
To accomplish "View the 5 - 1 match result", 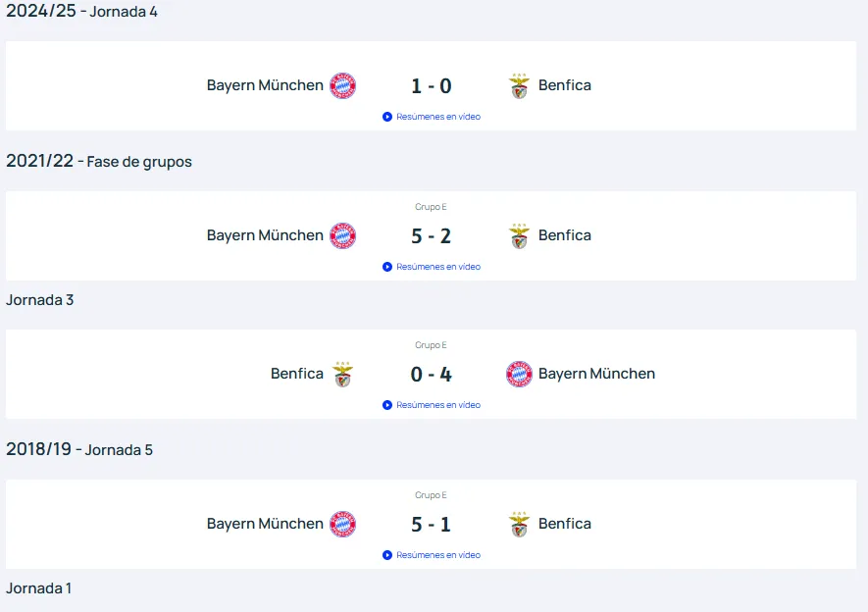I will coord(432,525).
